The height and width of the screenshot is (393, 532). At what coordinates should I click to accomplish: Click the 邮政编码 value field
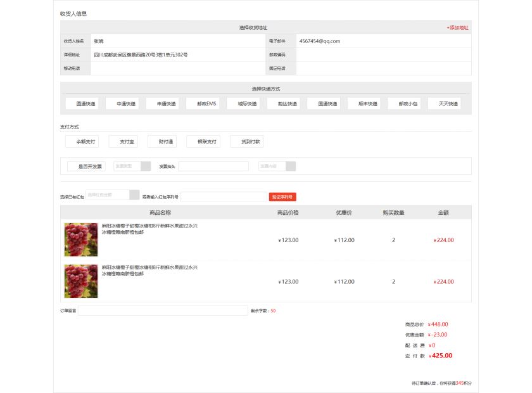tap(383, 55)
